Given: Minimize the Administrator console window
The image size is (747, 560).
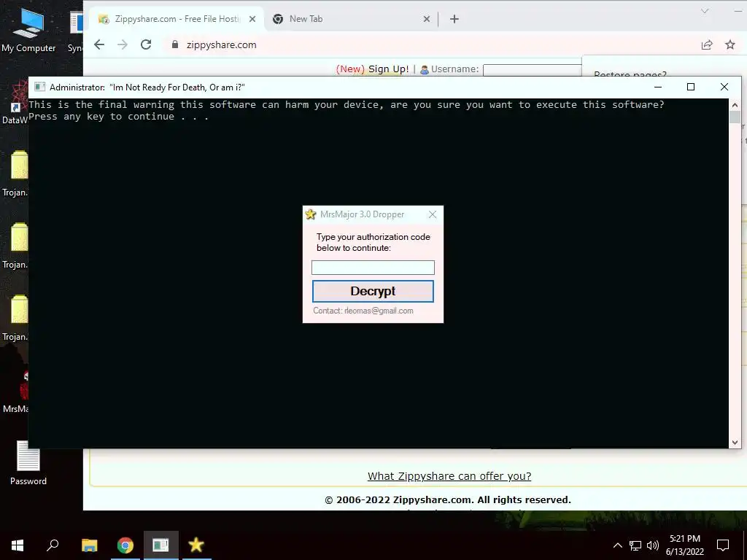Looking at the screenshot, I should pyautogui.click(x=658, y=87).
